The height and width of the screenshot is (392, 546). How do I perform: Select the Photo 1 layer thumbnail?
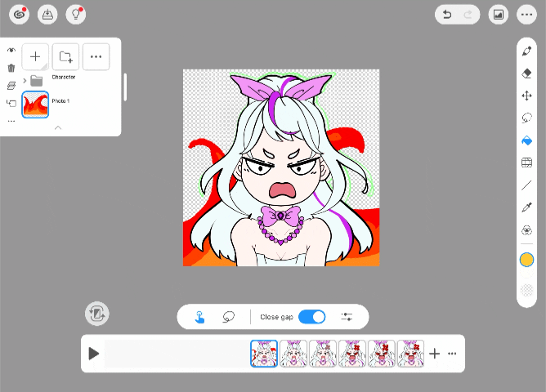(35, 105)
